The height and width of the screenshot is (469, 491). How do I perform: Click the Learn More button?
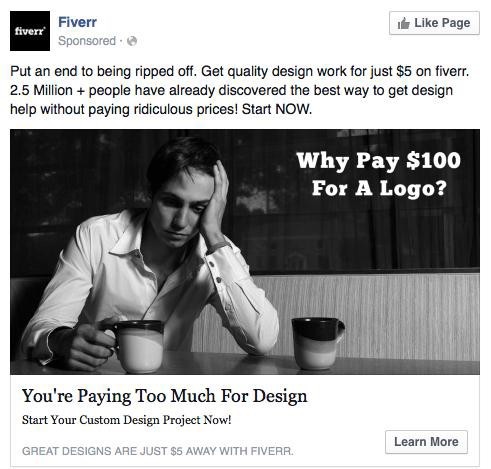tap(426, 442)
